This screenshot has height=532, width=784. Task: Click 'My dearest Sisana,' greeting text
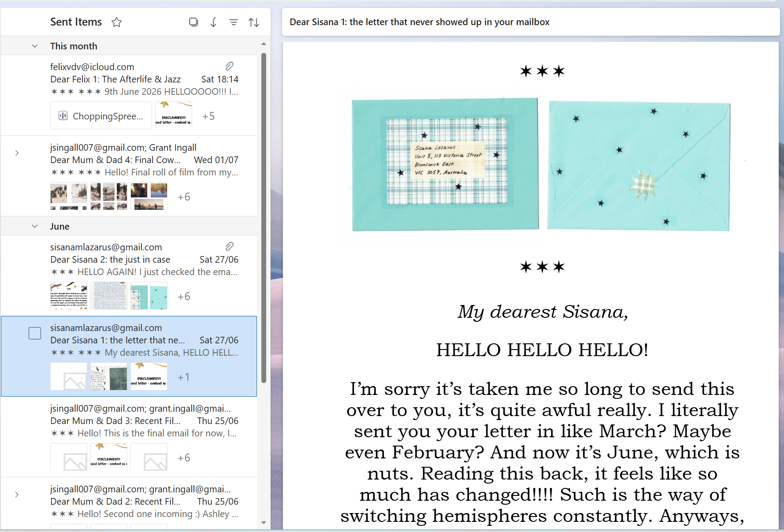coord(542,312)
